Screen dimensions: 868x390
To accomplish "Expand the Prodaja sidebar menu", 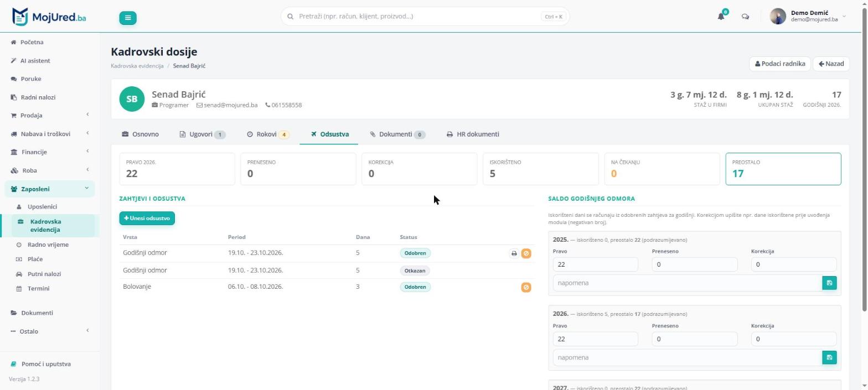I will click(50, 115).
